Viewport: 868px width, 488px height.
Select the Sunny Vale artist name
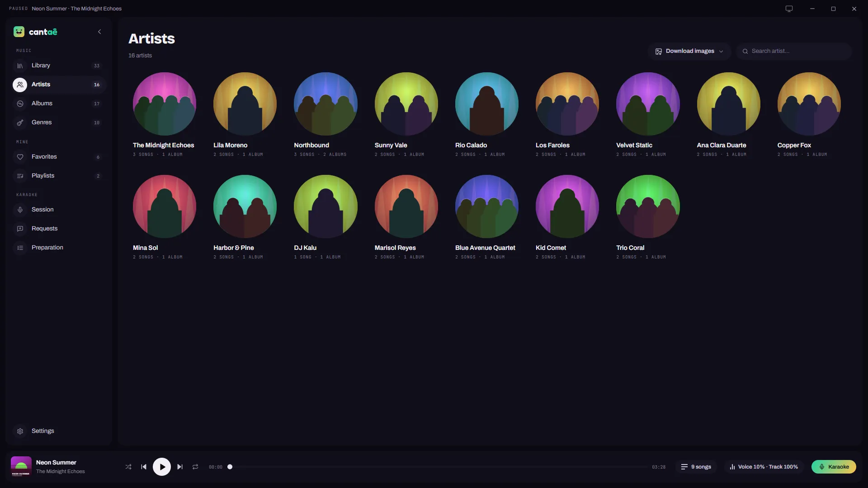(x=391, y=145)
